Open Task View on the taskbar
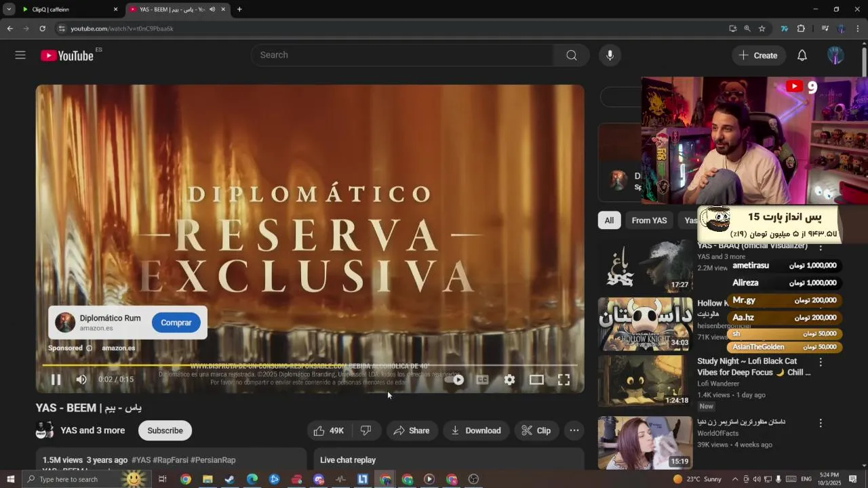Screen dimensions: 868x488 (x=163, y=479)
